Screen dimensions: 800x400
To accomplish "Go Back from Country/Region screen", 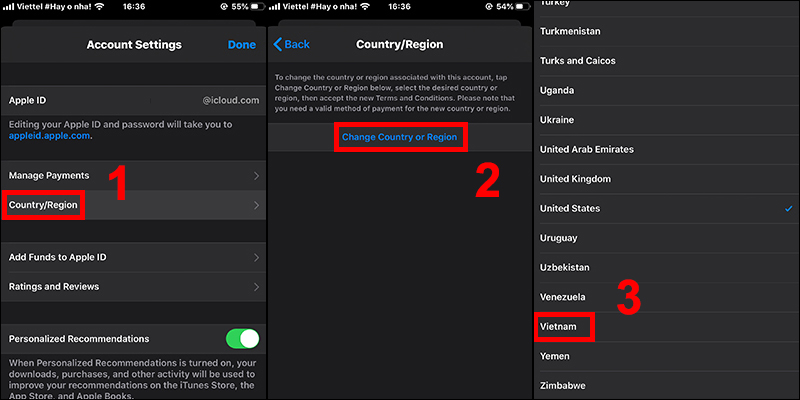I will 291,44.
